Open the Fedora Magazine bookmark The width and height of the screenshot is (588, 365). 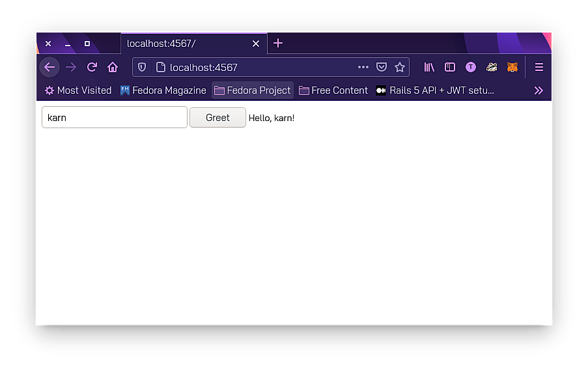click(163, 90)
